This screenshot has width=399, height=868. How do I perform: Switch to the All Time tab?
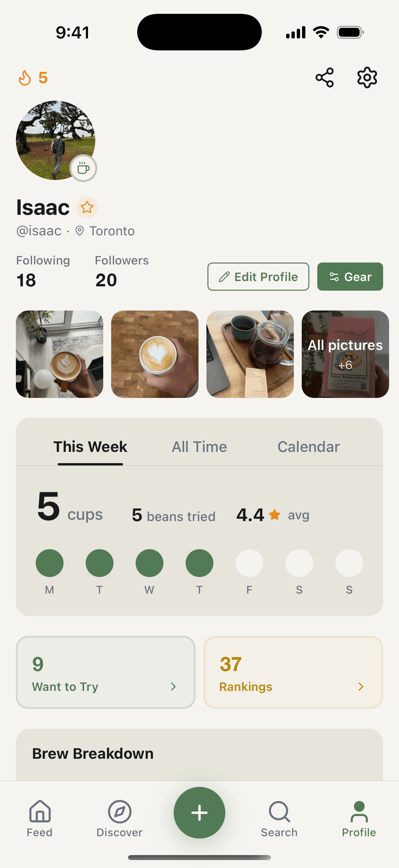tap(199, 447)
